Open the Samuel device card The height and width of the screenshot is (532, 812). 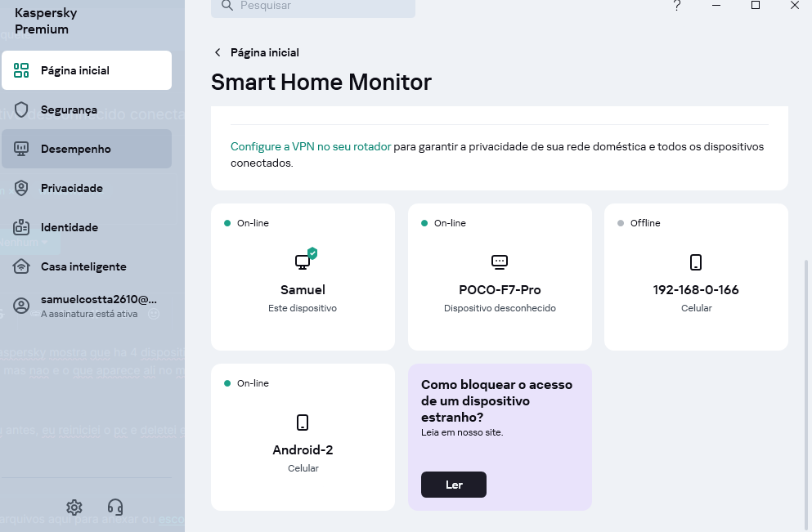tap(303, 277)
